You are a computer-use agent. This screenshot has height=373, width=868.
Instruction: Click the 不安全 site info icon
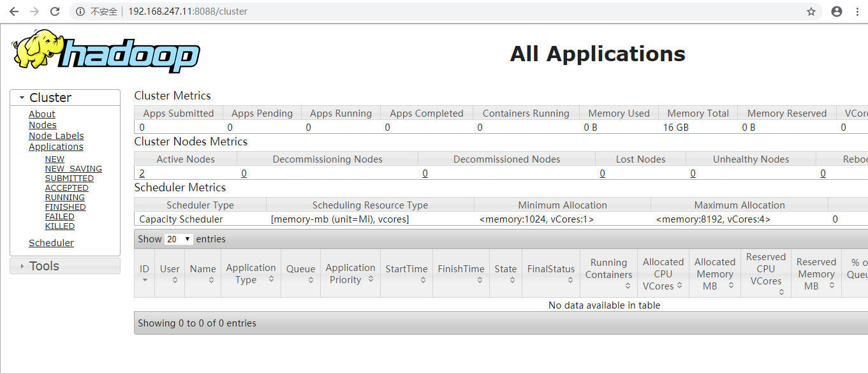(x=79, y=11)
